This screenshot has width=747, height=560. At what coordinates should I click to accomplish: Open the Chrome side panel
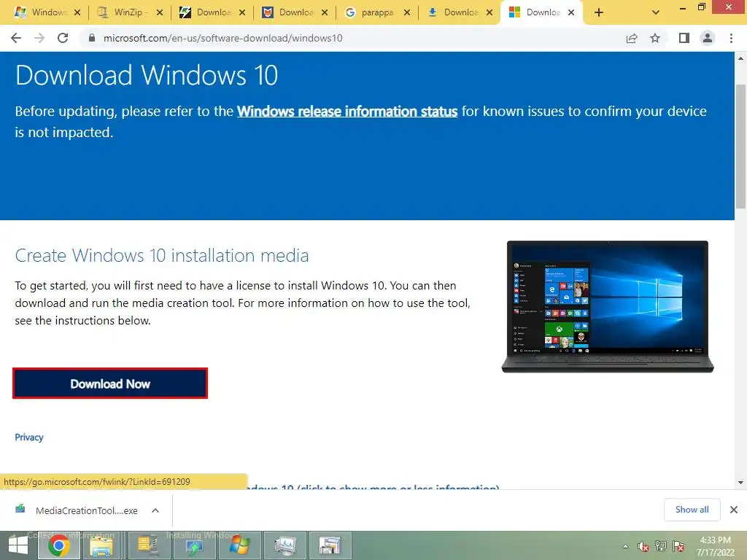pos(684,38)
